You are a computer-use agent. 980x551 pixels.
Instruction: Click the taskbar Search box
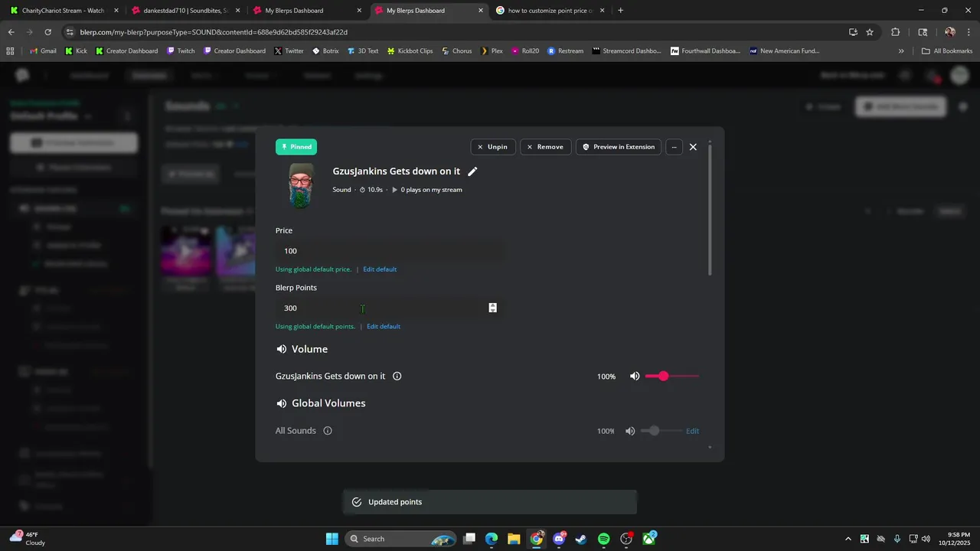(401, 539)
